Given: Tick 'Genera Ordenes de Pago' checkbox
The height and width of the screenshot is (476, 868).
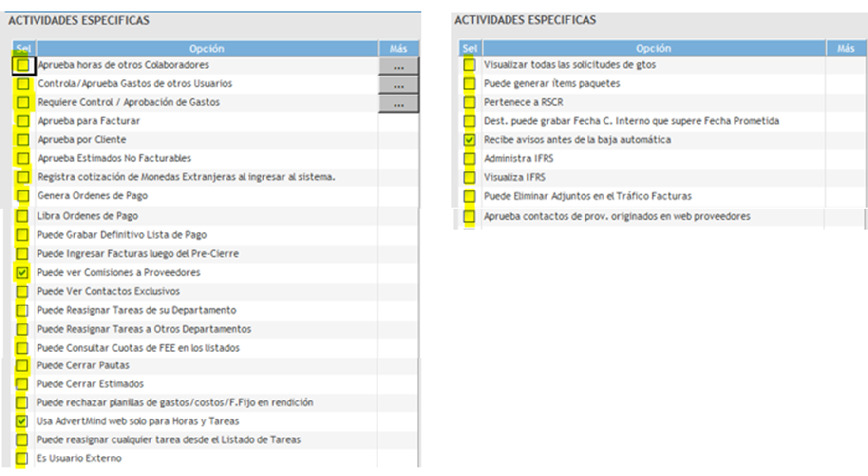Looking at the screenshot, I should [23, 196].
